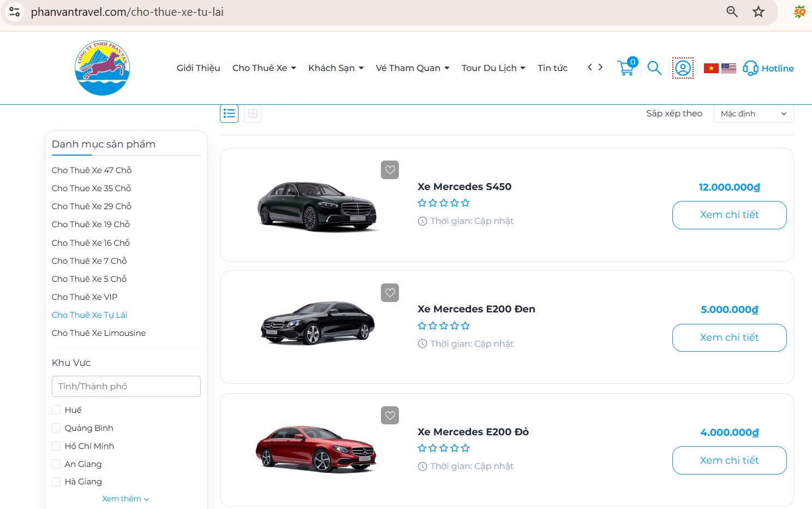Click the Hotline headset icon

coord(750,68)
